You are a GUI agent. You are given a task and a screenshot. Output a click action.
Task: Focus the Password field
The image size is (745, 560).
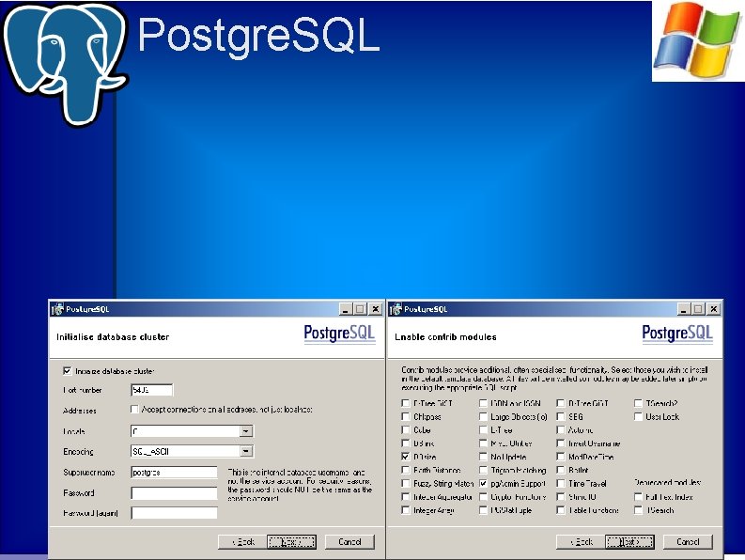174,493
